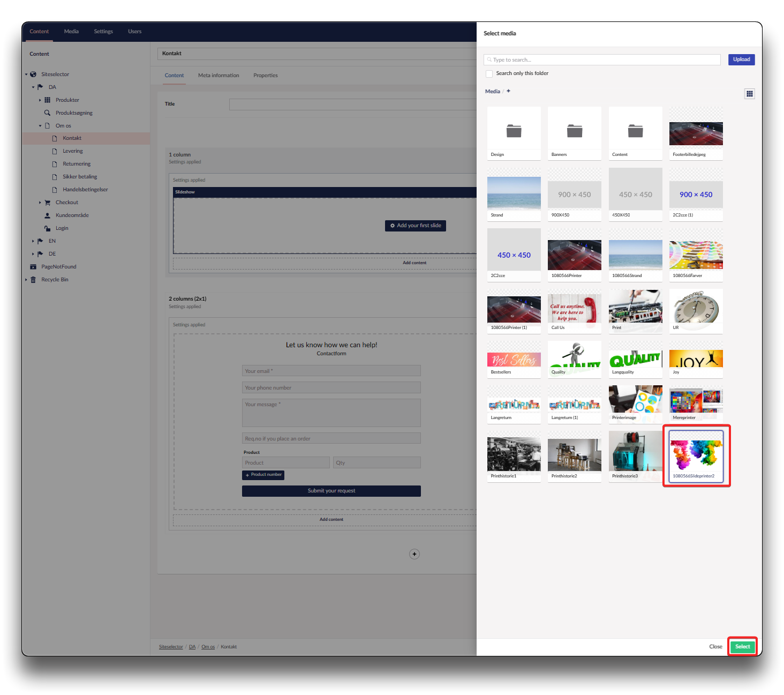Click the round plus icon below the form section
The image size is (784, 695).
click(x=414, y=554)
